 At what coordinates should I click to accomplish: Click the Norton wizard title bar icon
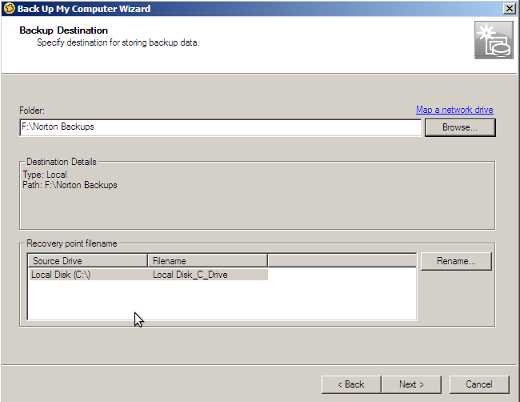pyautogui.click(x=9, y=8)
